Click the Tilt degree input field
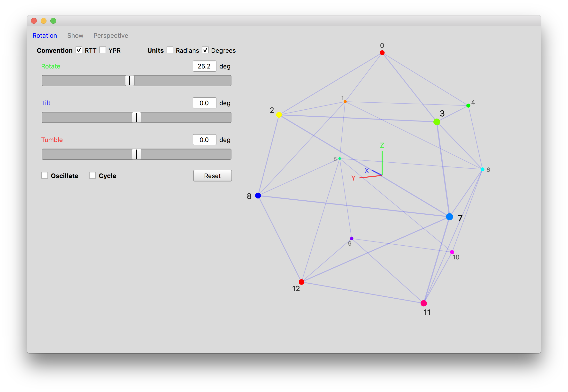 tap(204, 103)
